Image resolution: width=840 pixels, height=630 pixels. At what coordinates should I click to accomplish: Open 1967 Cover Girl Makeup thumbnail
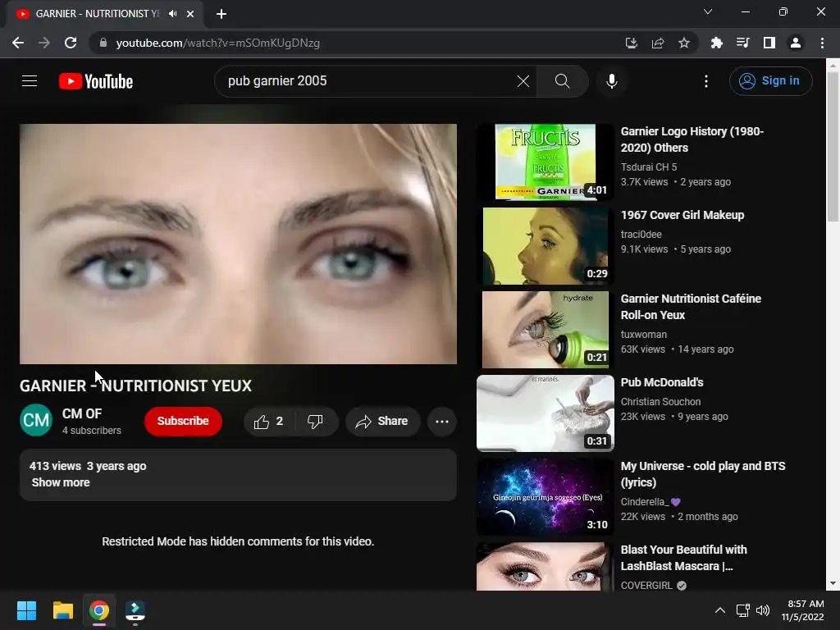[546, 246]
